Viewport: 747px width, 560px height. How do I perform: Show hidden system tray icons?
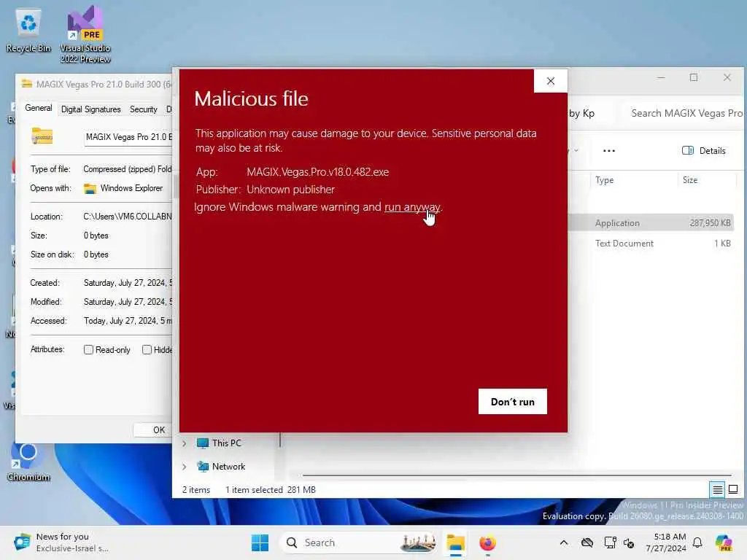564,542
